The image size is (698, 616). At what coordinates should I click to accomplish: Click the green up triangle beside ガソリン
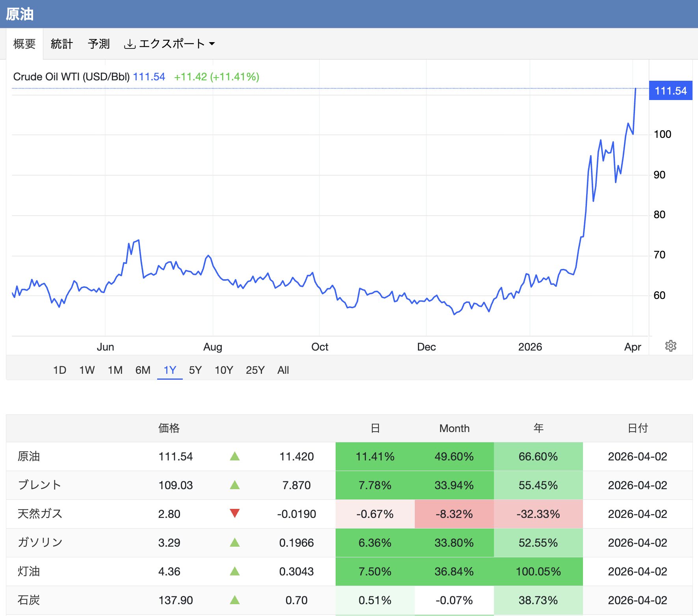235,543
